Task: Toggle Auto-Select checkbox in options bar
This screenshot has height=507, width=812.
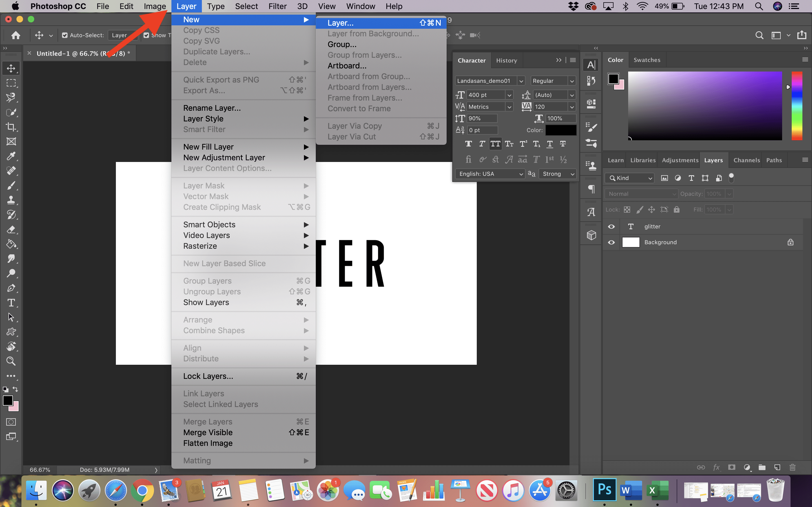Action: (65, 35)
